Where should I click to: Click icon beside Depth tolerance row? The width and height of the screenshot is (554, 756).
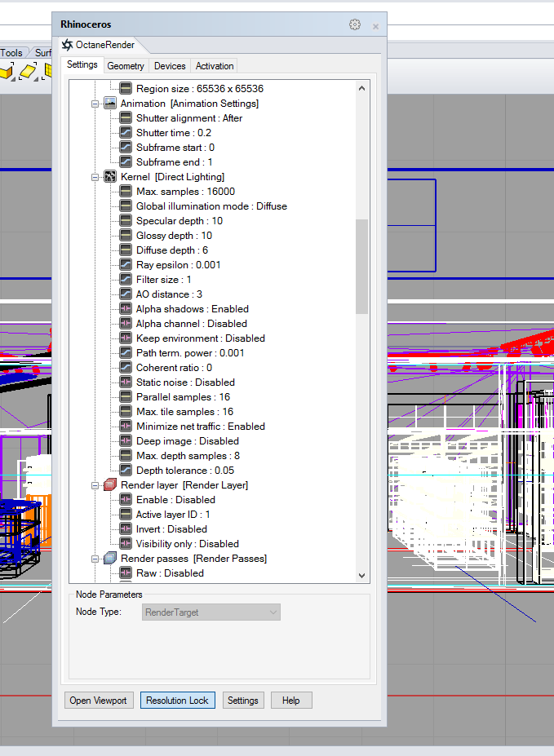tap(126, 470)
